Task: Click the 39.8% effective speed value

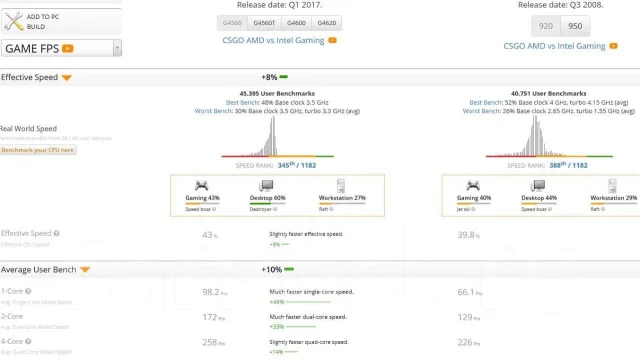Action: coord(469,235)
